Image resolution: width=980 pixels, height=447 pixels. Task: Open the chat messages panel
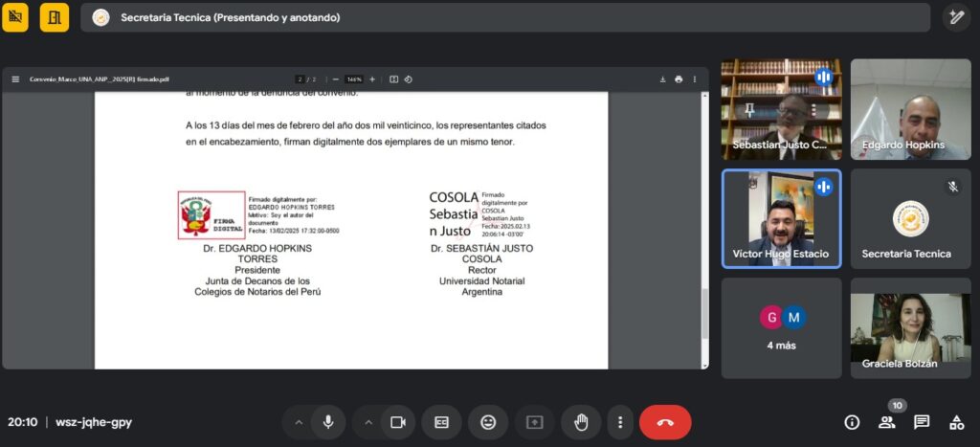(x=922, y=422)
